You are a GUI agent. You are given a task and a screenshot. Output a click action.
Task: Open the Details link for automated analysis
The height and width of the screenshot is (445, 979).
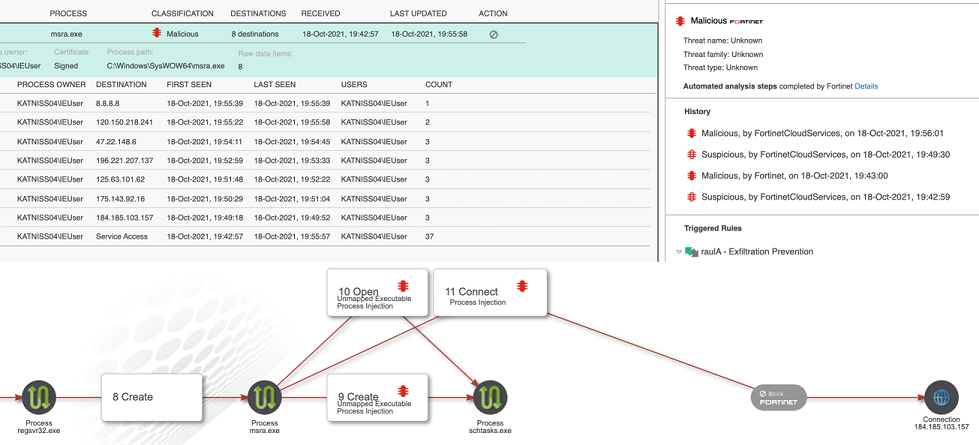866,86
